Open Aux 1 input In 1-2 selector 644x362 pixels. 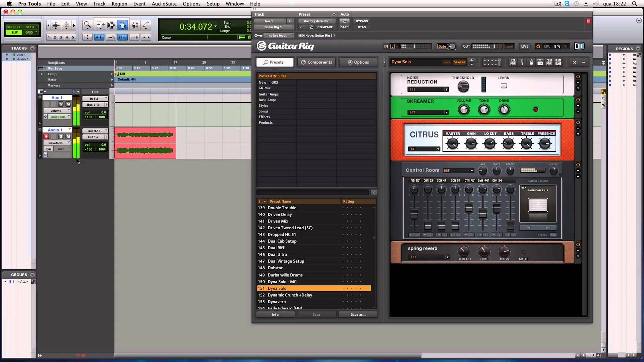click(95, 99)
